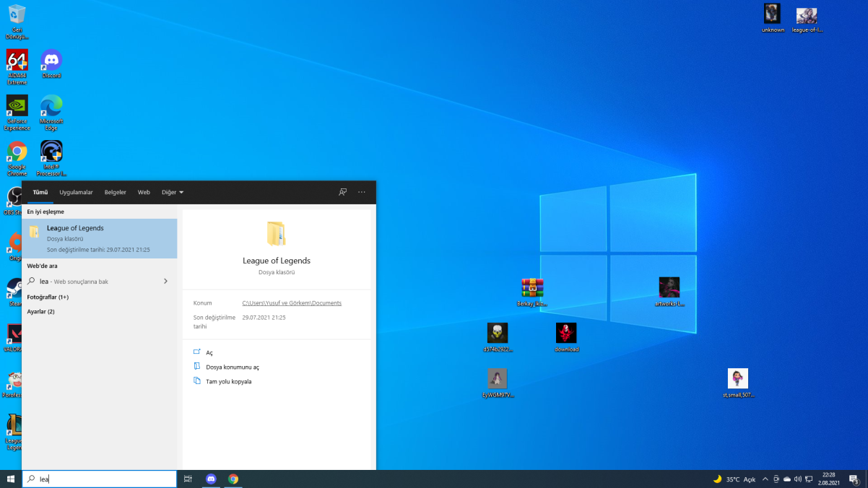Open Google Chrome desktop shortcut
868x488 pixels.
coord(17,158)
